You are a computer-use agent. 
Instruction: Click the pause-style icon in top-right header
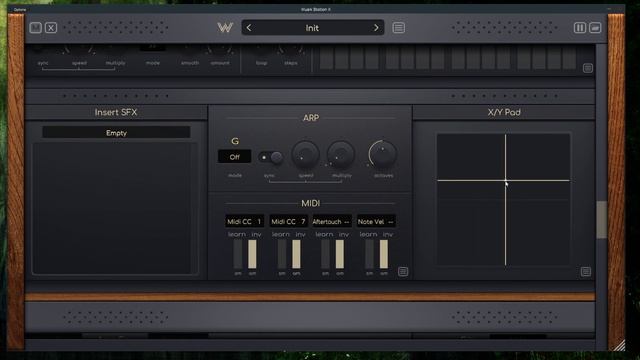tap(580, 28)
